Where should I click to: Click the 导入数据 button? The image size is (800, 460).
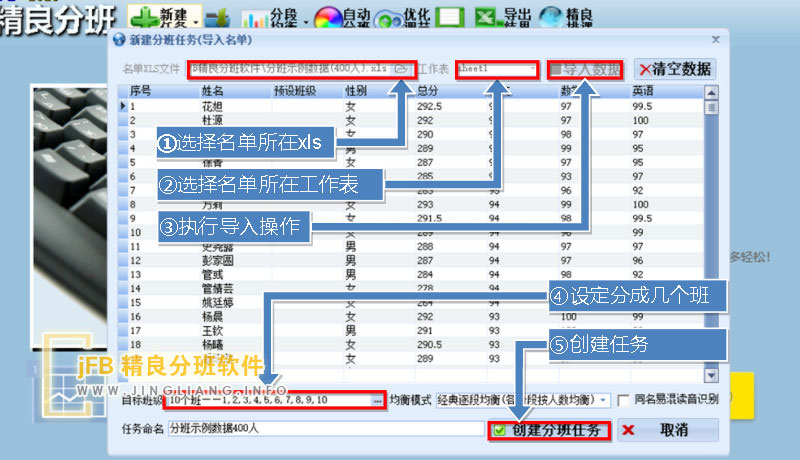coord(585,69)
